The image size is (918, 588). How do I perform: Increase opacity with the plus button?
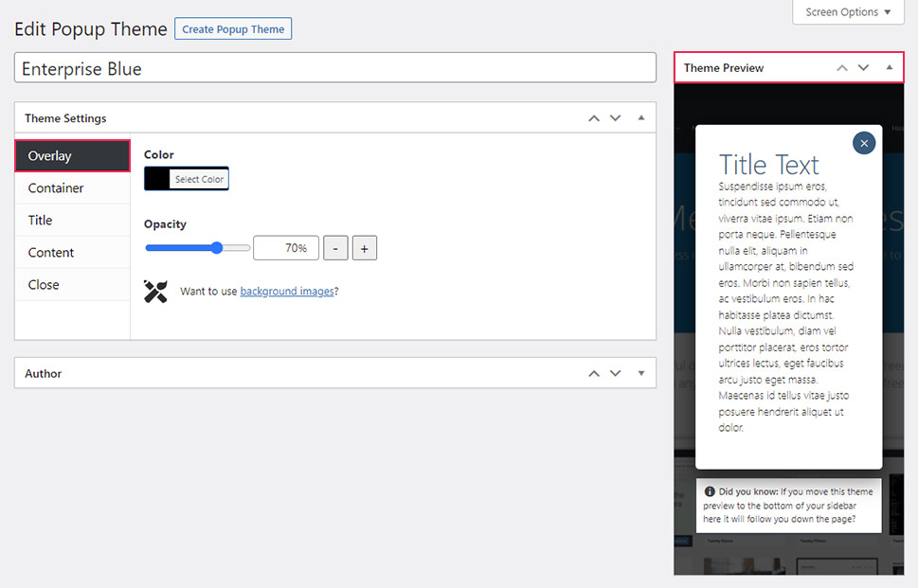click(x=365, y=249)
